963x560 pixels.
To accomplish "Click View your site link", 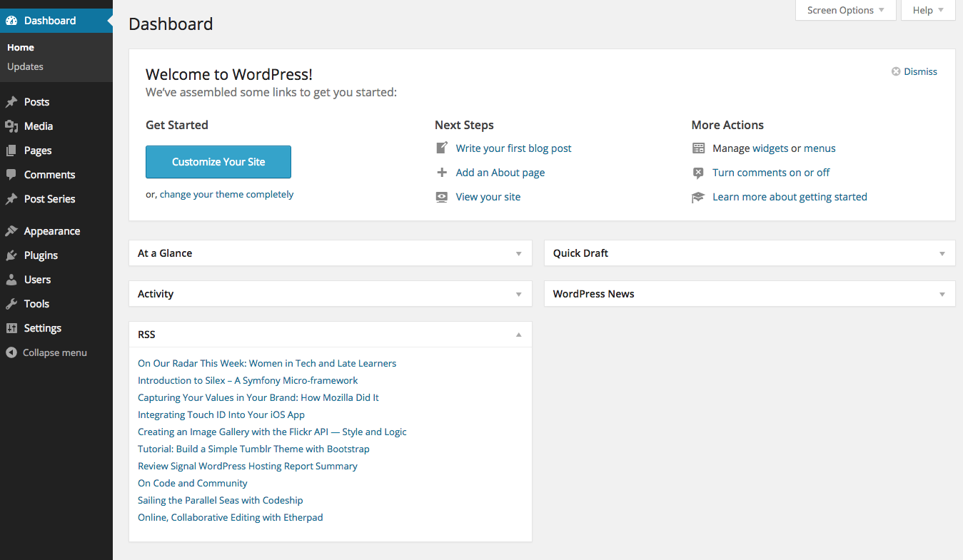I will 488,197.
